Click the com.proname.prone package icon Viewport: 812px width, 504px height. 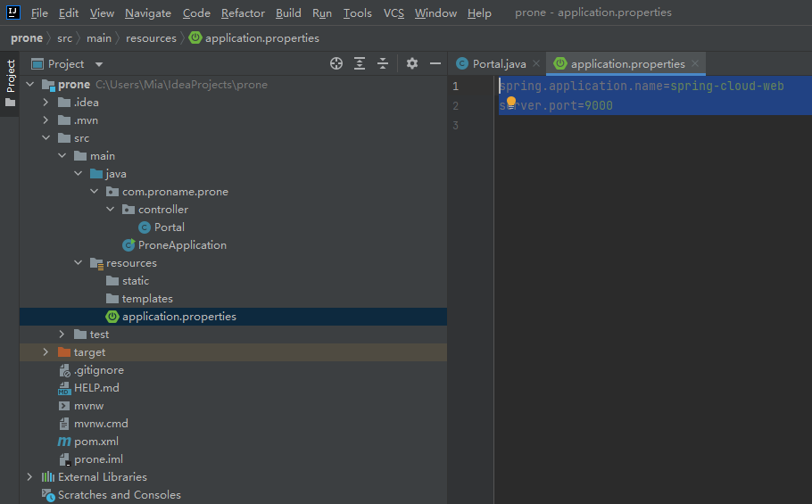pyautogui.click(x=112, y=192)
